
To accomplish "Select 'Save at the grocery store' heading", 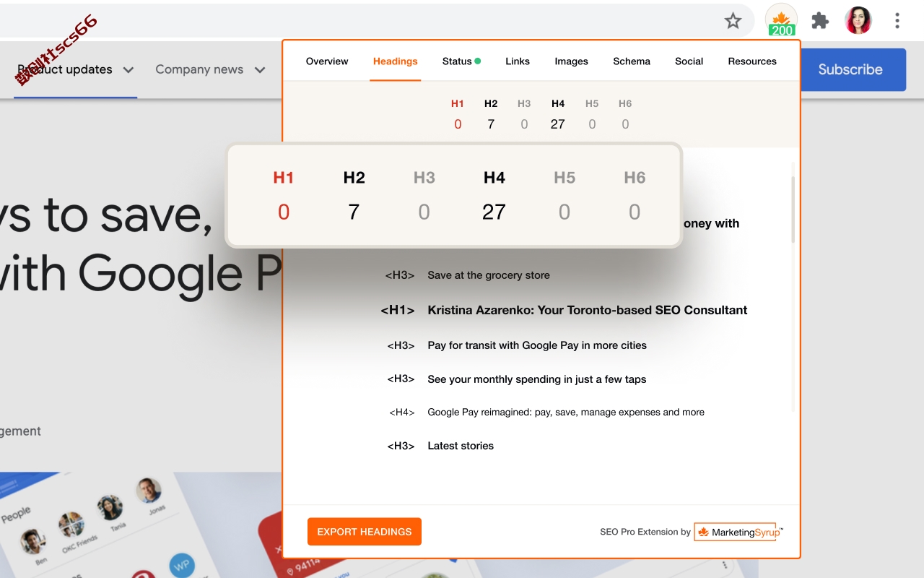I will pos(488,275).
